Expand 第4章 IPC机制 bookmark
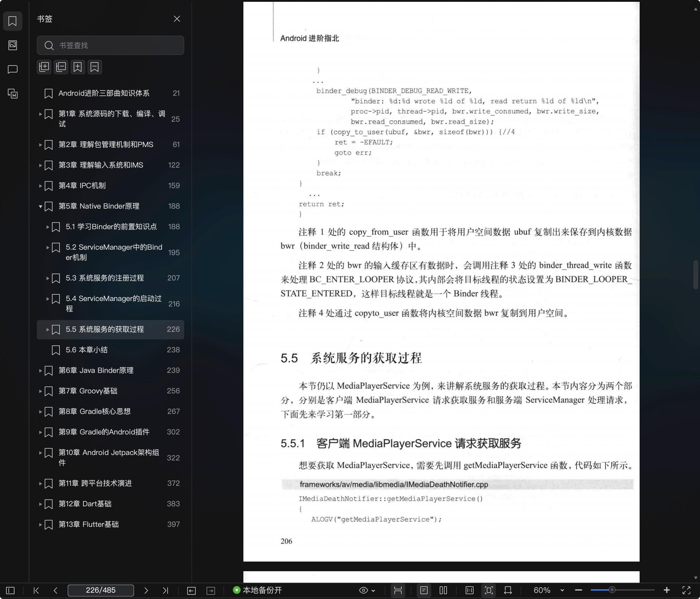The height and width of the screenshot is (599, 700). coord(40,186)
